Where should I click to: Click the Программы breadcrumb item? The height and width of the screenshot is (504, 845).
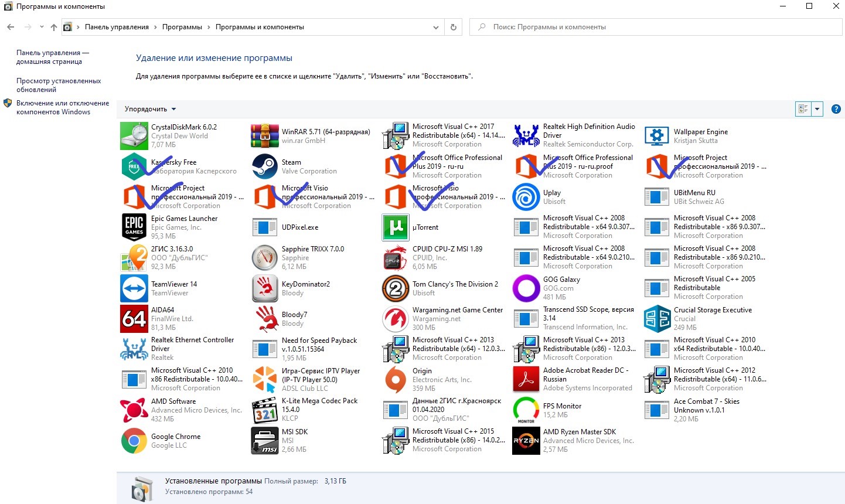click(x=182, y=27)
